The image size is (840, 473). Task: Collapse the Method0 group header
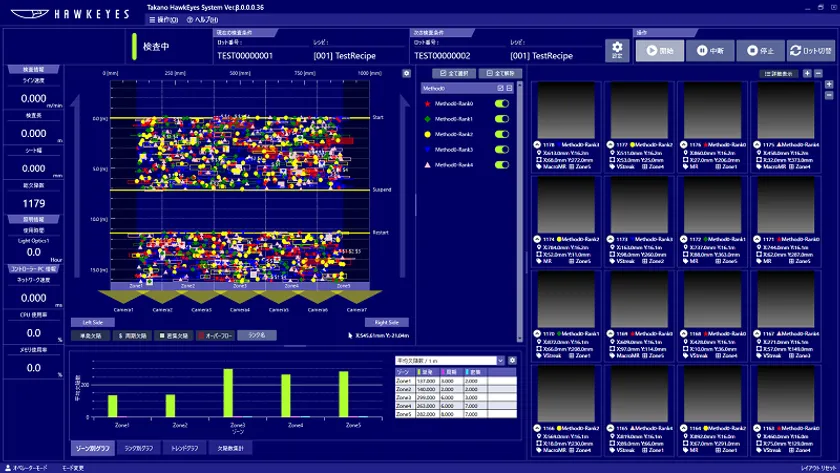(509, 88)
